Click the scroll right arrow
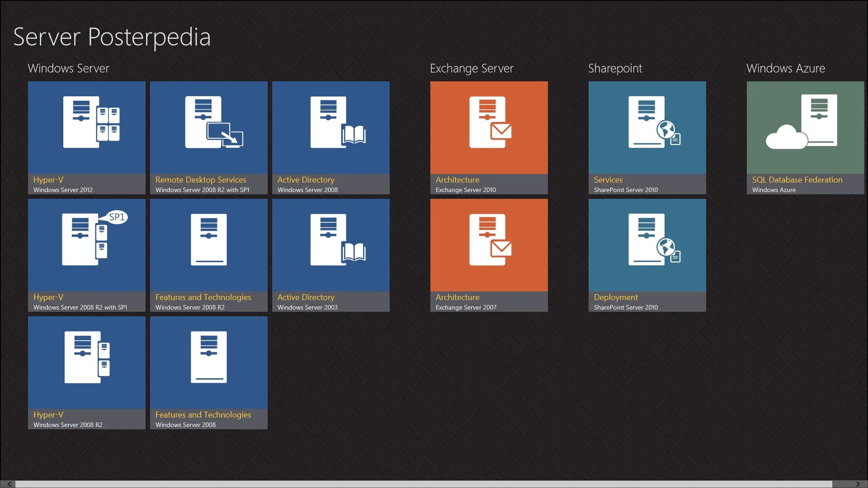Image resolution: width=868 pixels, height=488 pixels. [858, 484]
